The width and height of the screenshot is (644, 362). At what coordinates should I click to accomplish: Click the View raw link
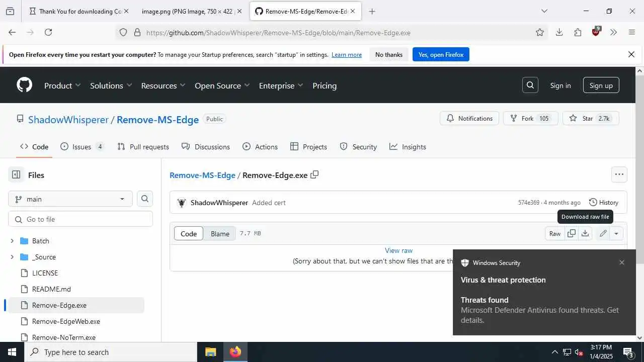pos(398,250)
